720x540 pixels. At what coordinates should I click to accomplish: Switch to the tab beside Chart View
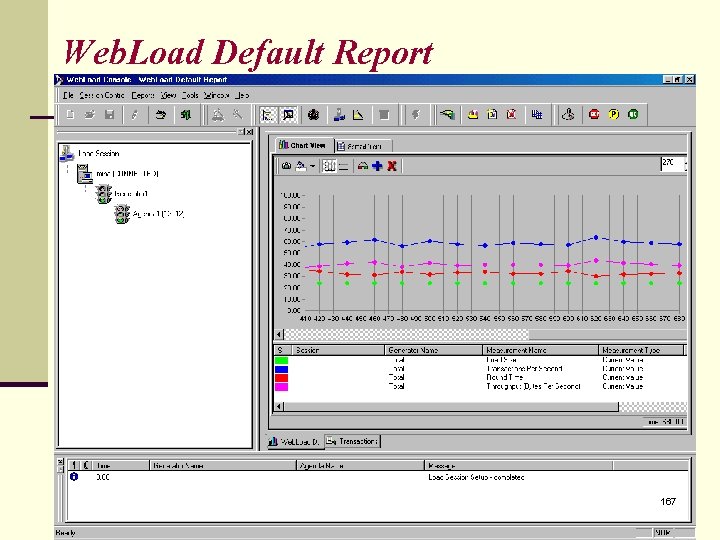pyautogui.click(x=363, y=146)
